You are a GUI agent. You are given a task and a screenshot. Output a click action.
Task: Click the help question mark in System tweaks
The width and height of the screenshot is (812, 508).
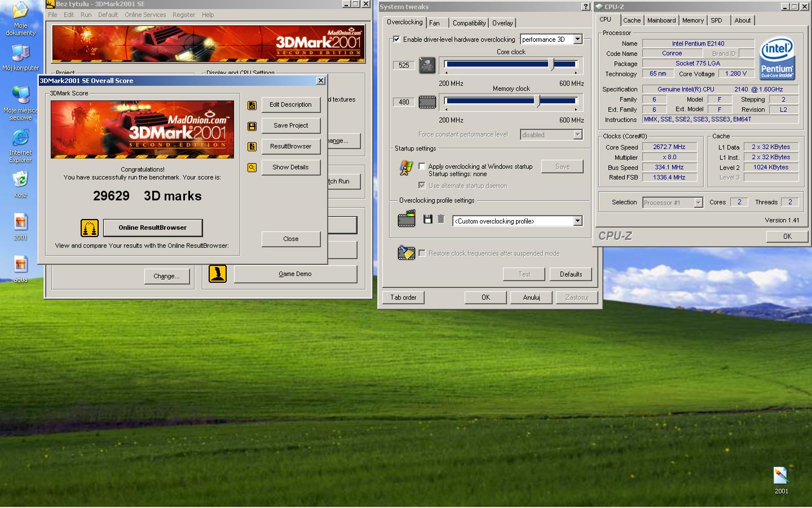point(586,7)
